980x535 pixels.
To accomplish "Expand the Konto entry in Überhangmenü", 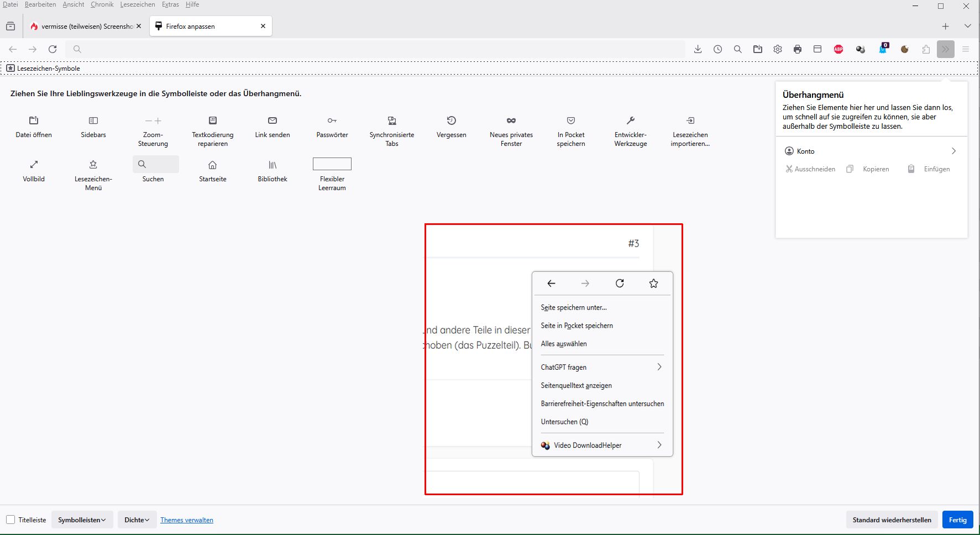I will pos(871,151).
